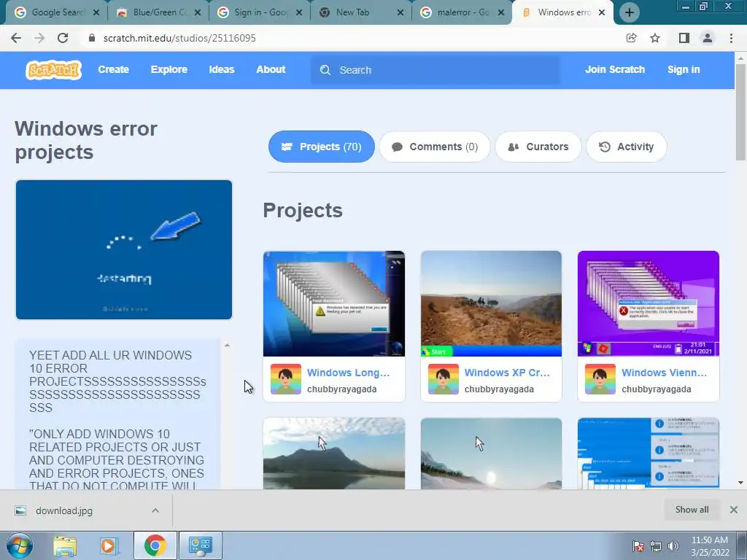
Task: Toggle the browser side panel icon
Action: tap(684, 38)
